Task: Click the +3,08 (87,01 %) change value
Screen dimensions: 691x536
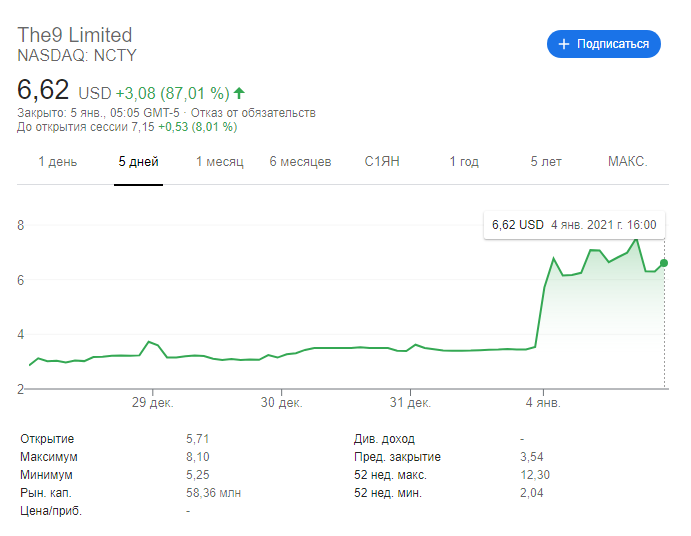Action: pyautogui.click(x=172, y=93)
